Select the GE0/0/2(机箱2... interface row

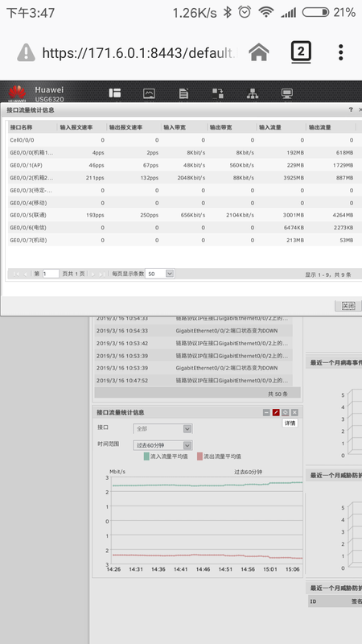[185, 178]
